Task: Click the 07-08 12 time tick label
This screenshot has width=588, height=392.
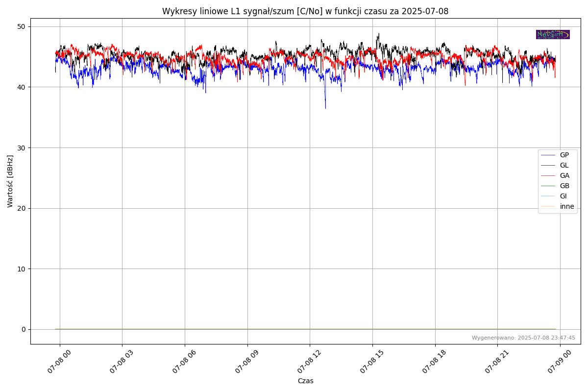Action: (309, 362)
